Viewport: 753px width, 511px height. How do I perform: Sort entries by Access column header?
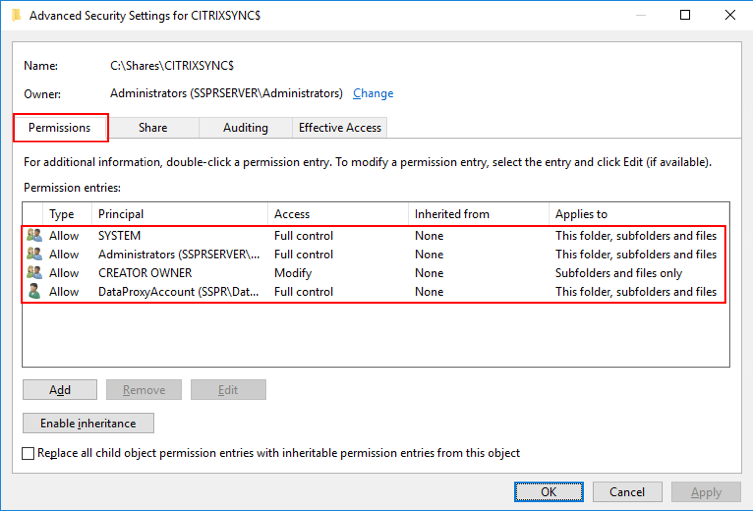click(x=338, y=214)
